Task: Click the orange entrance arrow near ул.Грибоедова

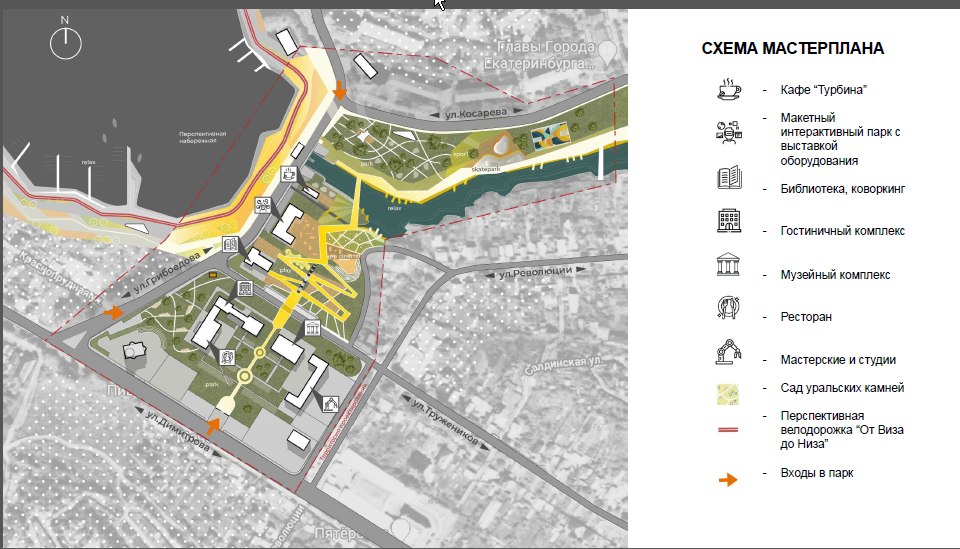Action: coord(114,312)
